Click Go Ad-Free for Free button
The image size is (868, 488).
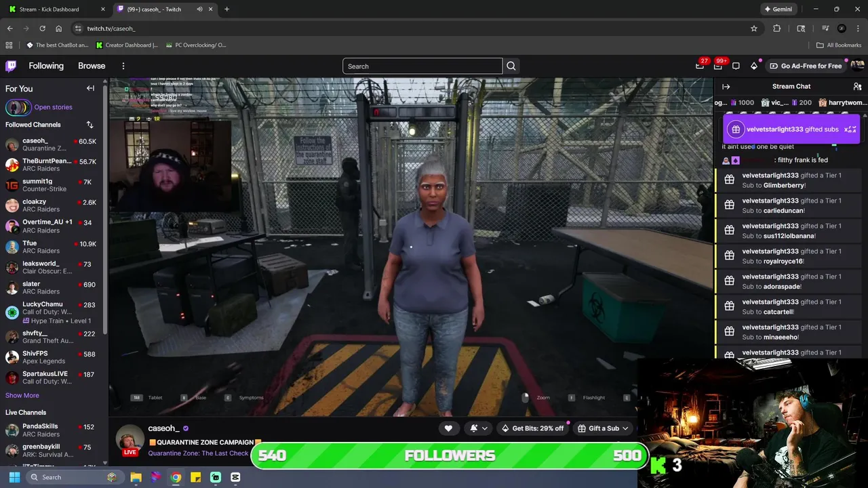[806, 66]
